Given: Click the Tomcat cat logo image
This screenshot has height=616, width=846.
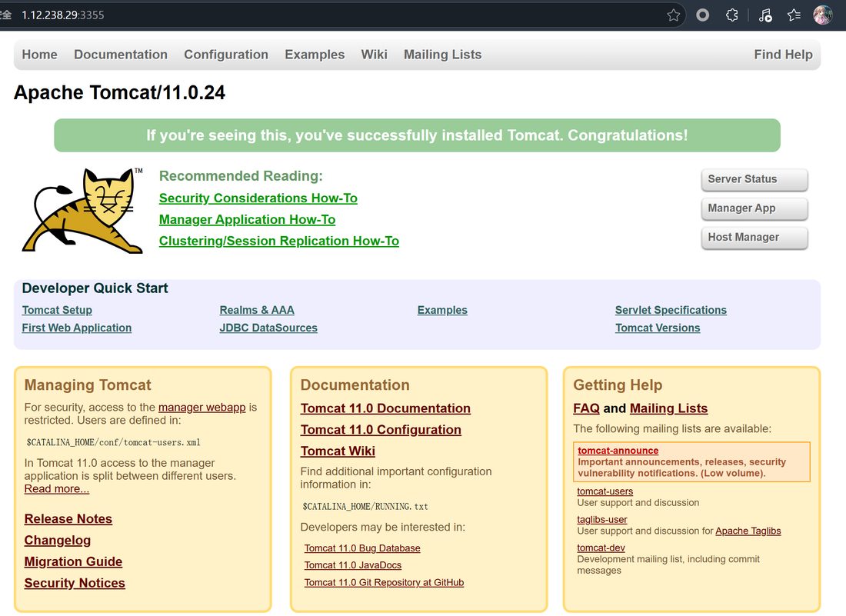Looking at the screenshot, I should [82, 211].
